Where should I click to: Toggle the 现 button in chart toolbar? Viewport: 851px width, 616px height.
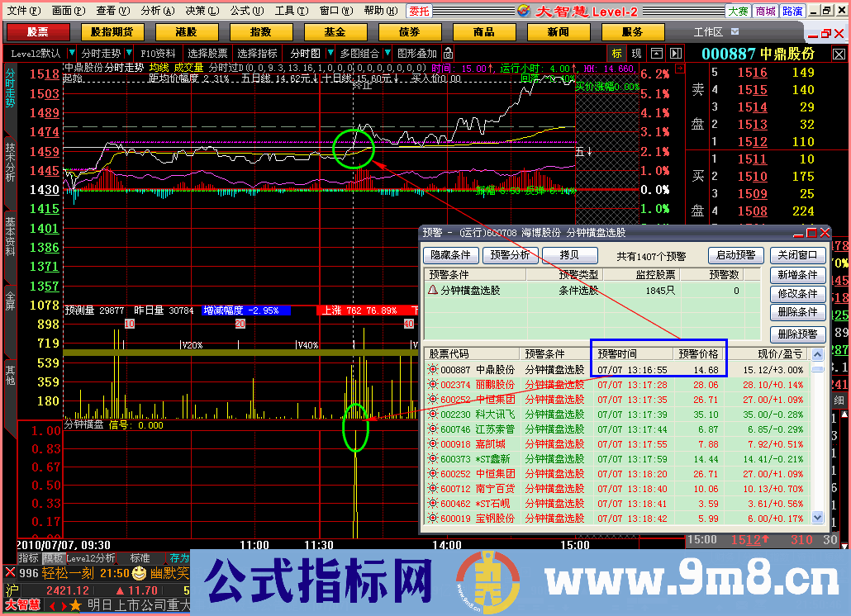pos(636,54)
